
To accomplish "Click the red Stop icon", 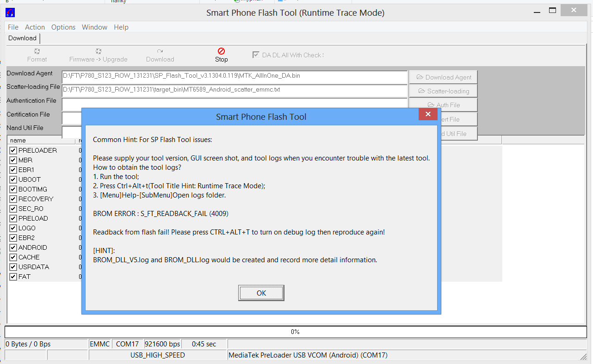I will pos(221,51).
